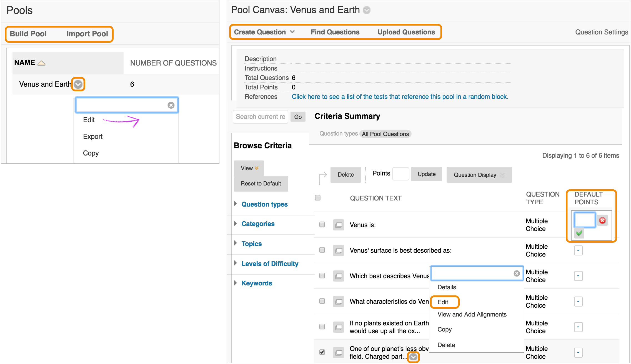Expand the Question types criteria
Viewport: 631px width, 364px height.
coord(264,204)
